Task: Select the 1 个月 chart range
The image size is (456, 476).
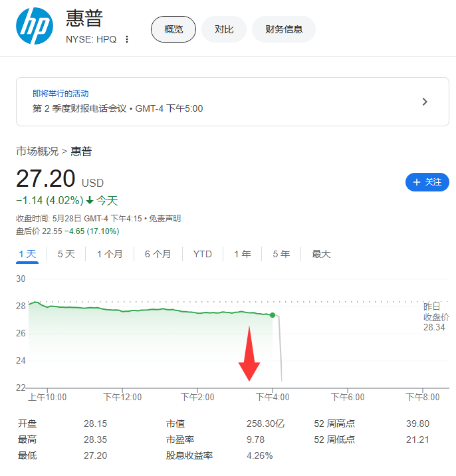Action: [110, 254]
